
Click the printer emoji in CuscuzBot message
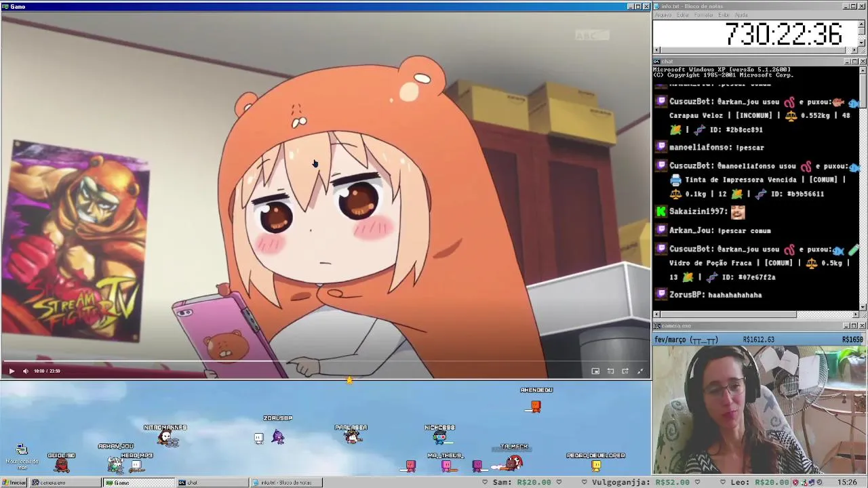tap(675, 180)
